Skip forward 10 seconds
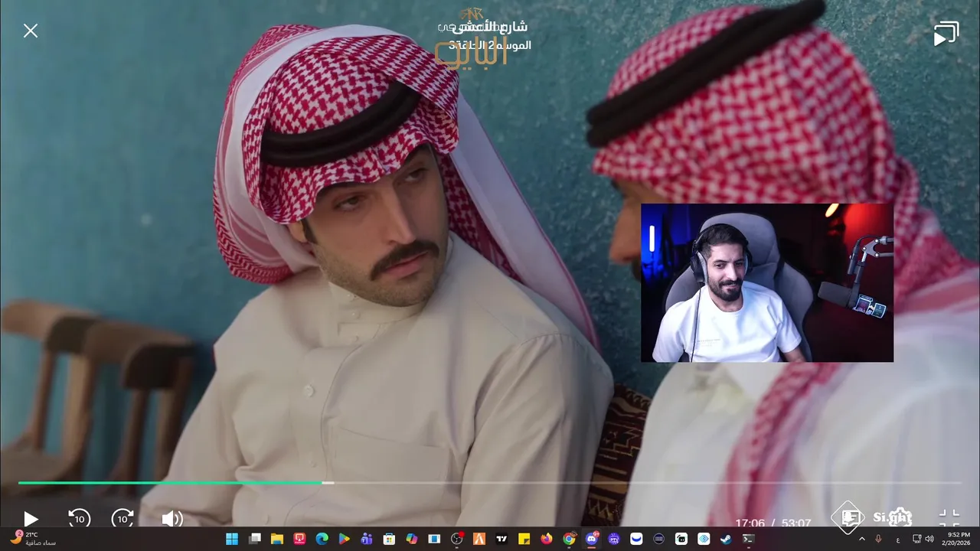The image size is (980, 551). [x=122, y=518]
